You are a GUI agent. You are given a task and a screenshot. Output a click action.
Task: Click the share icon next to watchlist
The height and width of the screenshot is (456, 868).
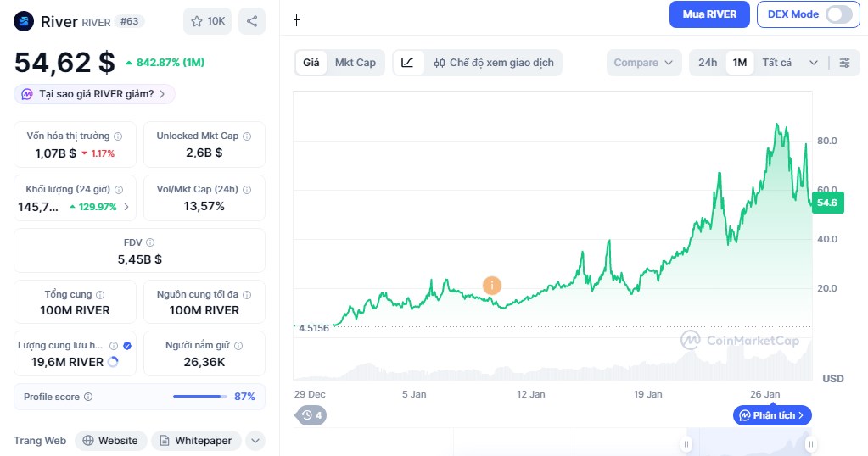pos(252,21)
